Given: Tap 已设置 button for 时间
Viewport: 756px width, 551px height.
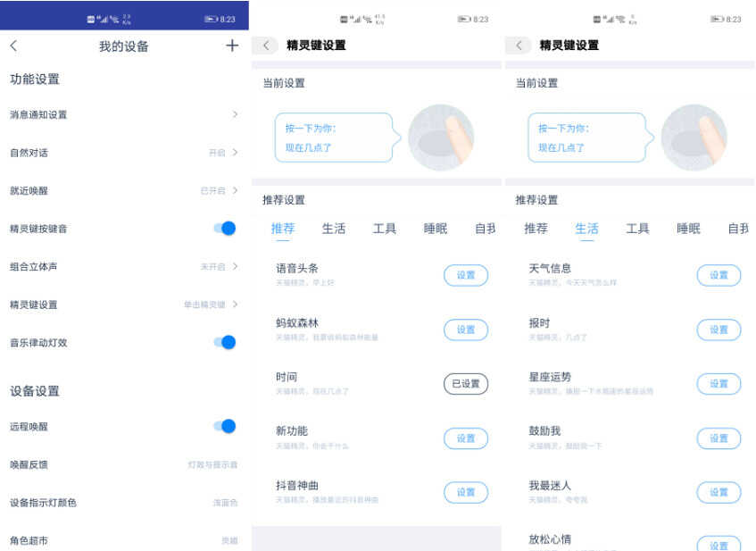Looking at the screenshot, I should [x=466, y=384].
